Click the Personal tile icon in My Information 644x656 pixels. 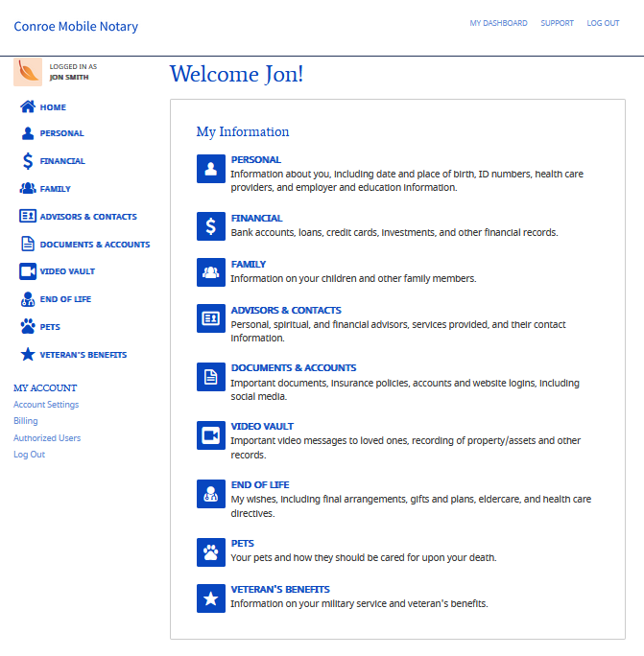211,169
